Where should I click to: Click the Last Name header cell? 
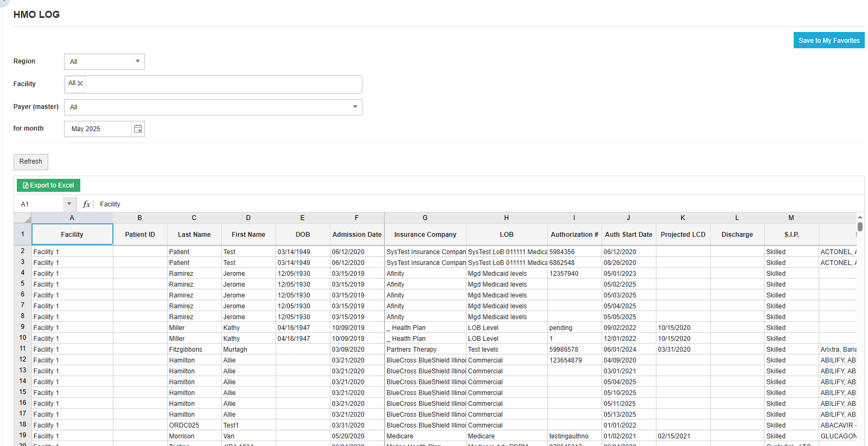tap(194, 235)
